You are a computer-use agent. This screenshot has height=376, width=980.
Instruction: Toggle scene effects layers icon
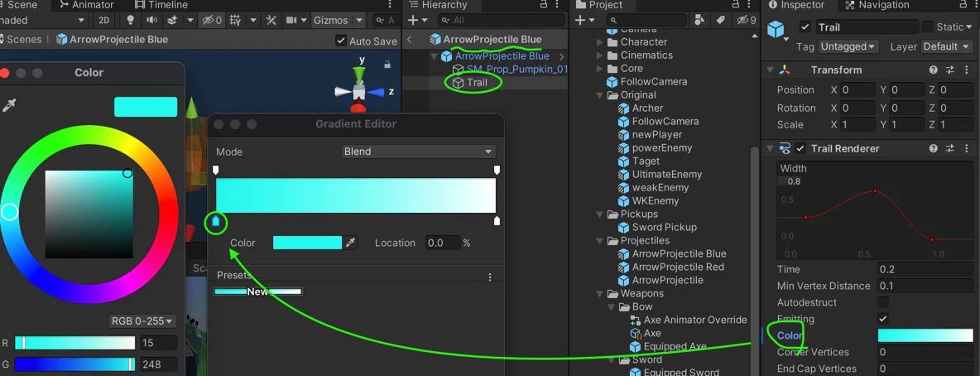[173, 20]
